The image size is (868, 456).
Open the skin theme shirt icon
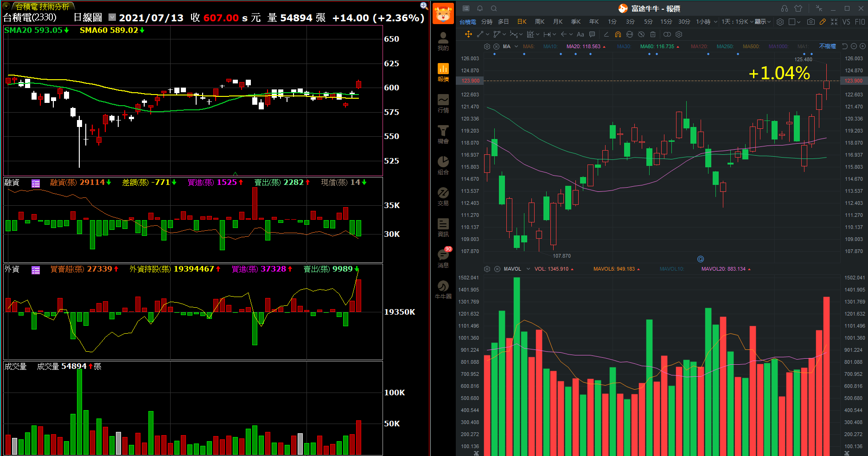click(798, 8)
